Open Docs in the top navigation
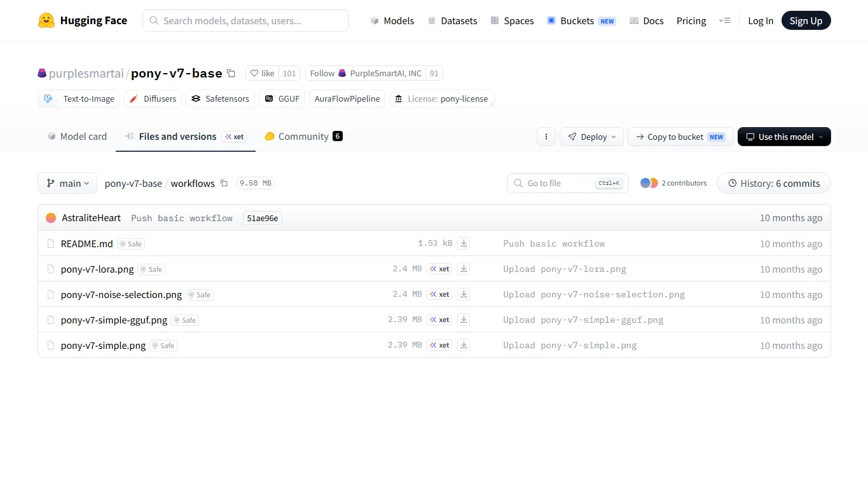The image size is (868, 488). coord(647,21)
